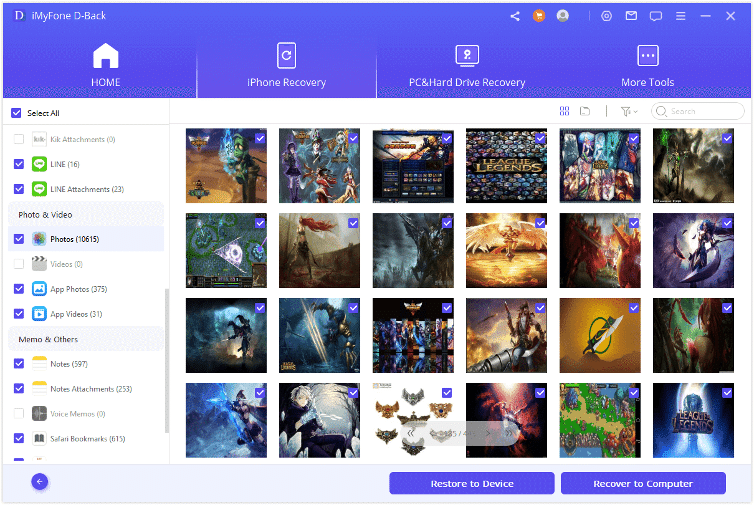The width and height of the screenshot is (754, 506).
Task: Open the user account avatar icon
Action: [563, 16]
